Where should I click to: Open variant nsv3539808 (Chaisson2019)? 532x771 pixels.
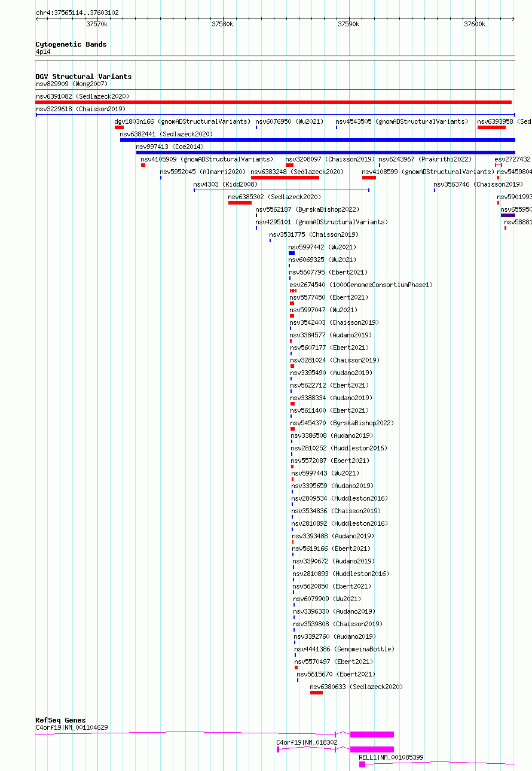point(338,624)
